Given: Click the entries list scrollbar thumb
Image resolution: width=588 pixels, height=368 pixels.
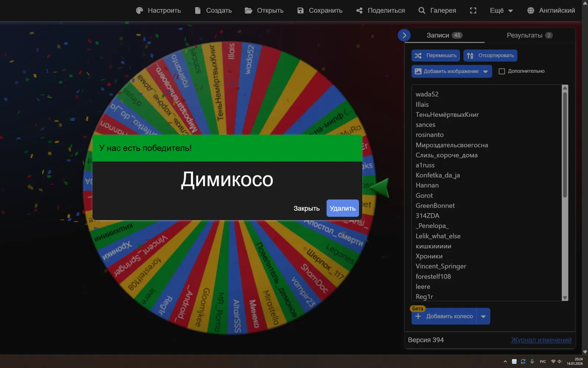Looking at the screenshot, I should pyautogui.click(x=565, y=144).
